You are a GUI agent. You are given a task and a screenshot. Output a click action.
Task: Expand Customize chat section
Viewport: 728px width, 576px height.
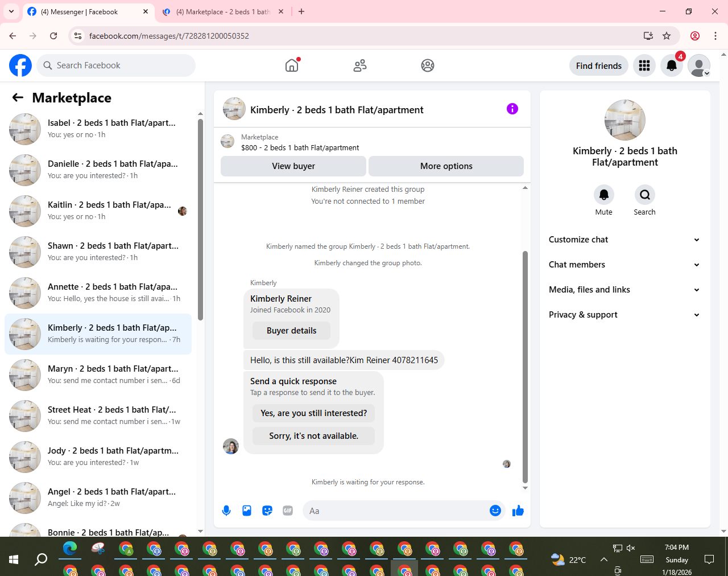pyautogui.click(x=624, y=240)
